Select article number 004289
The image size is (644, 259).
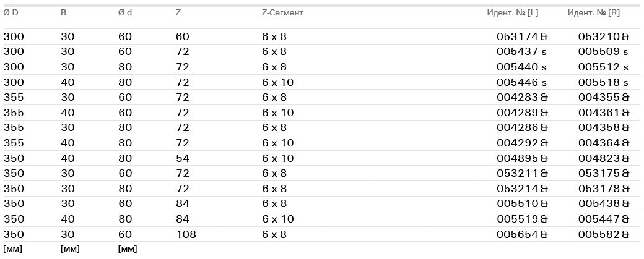[x=518, y=113]
